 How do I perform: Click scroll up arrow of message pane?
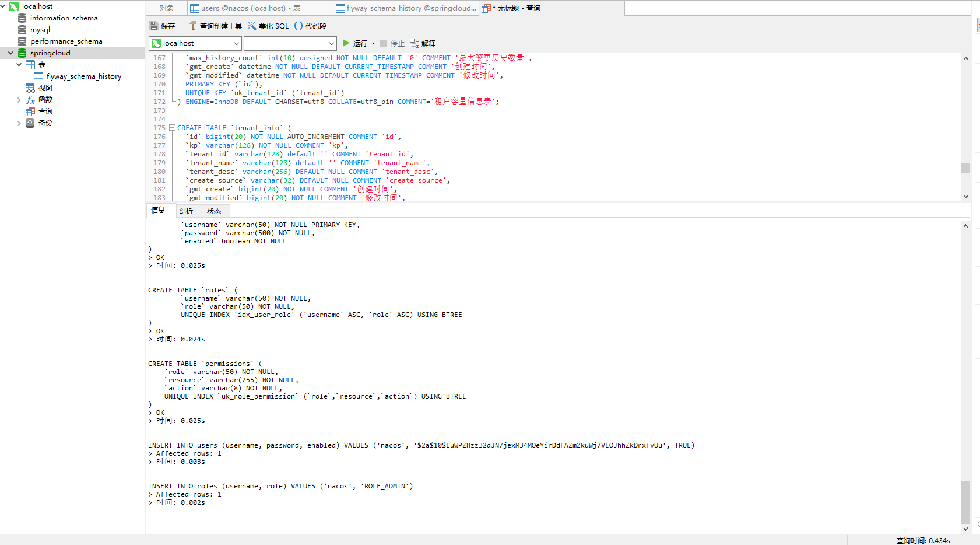(x=965, y=226)
